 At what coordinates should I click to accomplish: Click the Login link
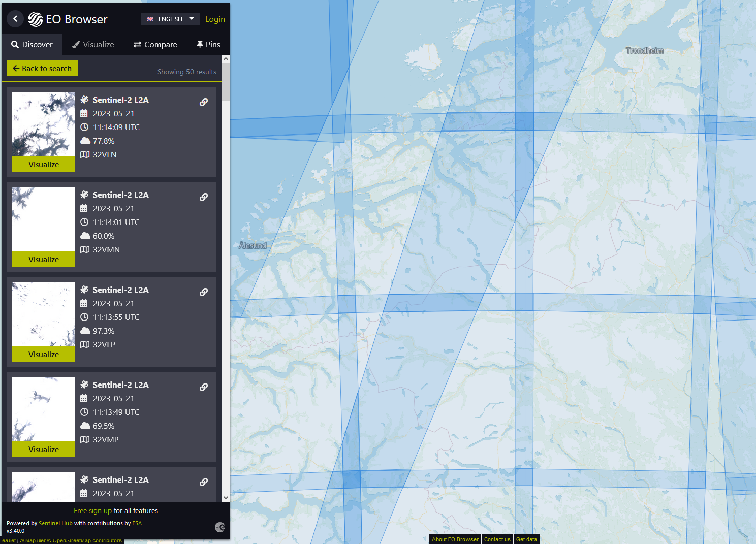pos(215,19)
